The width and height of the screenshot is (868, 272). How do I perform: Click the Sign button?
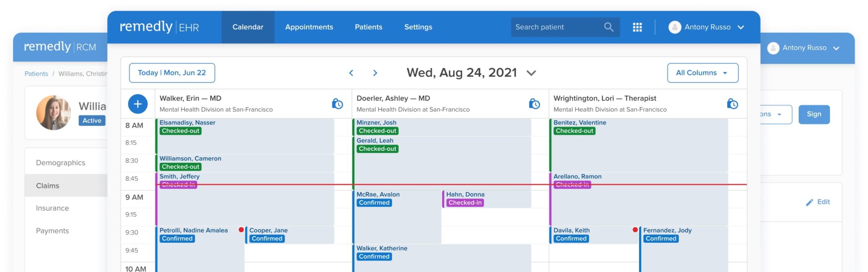pyautogui.click(x=814, y=114)
